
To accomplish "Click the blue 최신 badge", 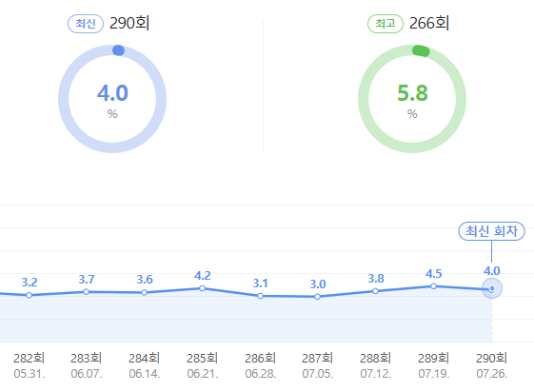I will point(86,24).
